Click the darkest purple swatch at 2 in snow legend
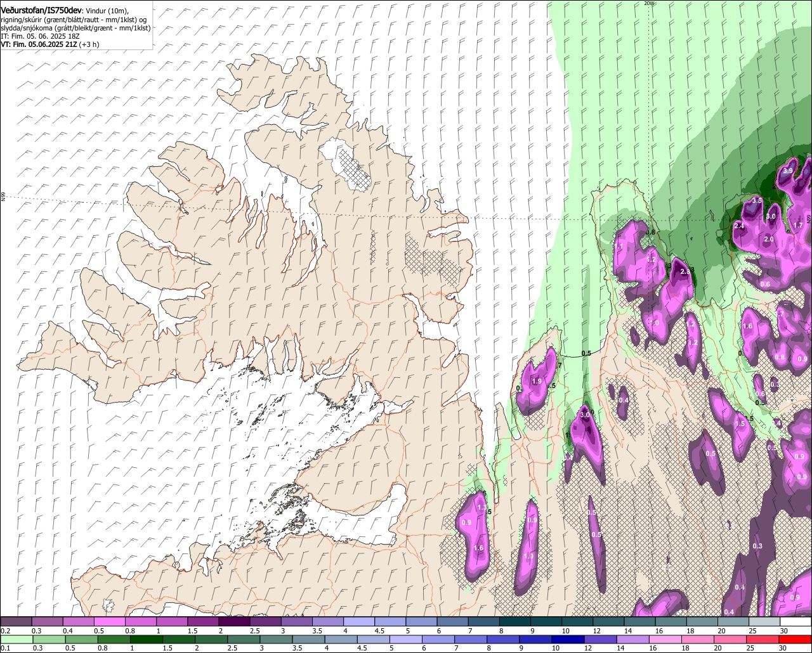Viewport: 812px width, 653px height. 234,622
